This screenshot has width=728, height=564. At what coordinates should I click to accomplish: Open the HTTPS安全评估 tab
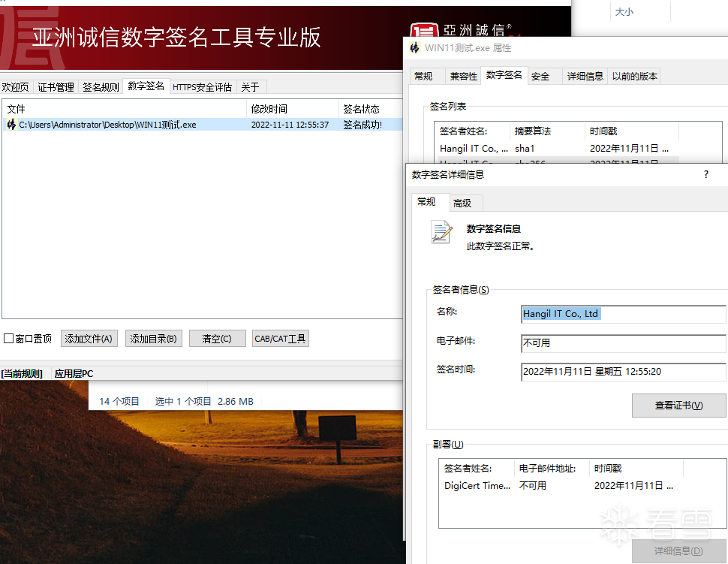pyautogui.click(x=202, y=87)
